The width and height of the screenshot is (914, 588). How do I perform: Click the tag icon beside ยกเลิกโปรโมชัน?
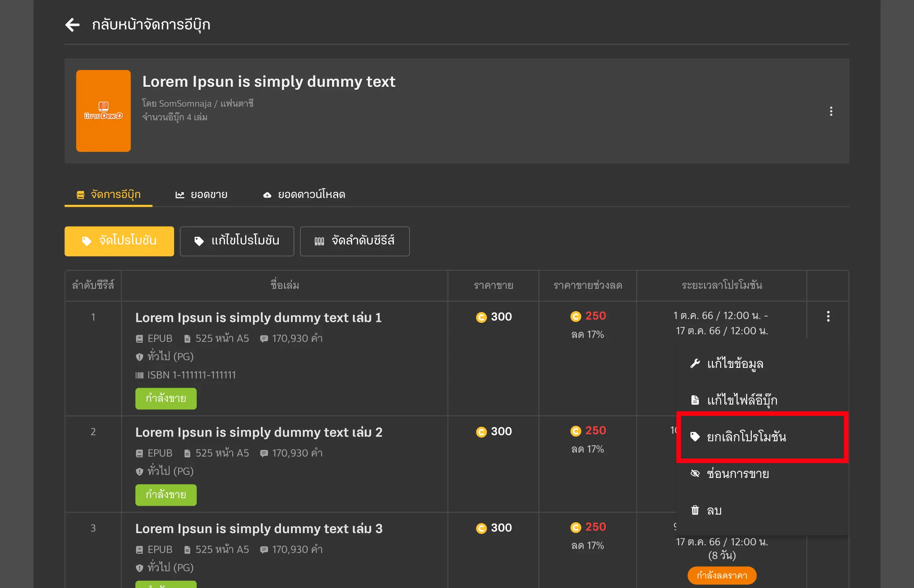(695, 437)
